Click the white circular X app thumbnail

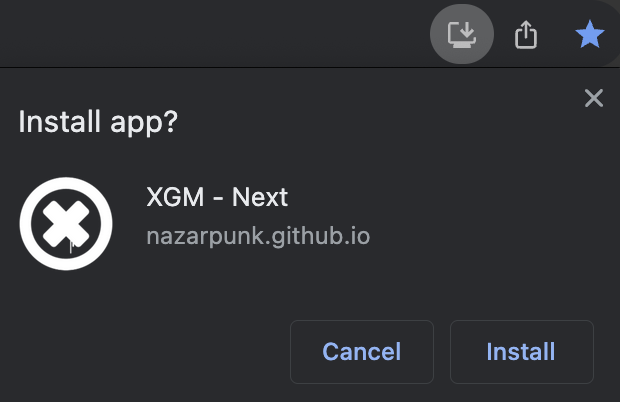[67, 223]
